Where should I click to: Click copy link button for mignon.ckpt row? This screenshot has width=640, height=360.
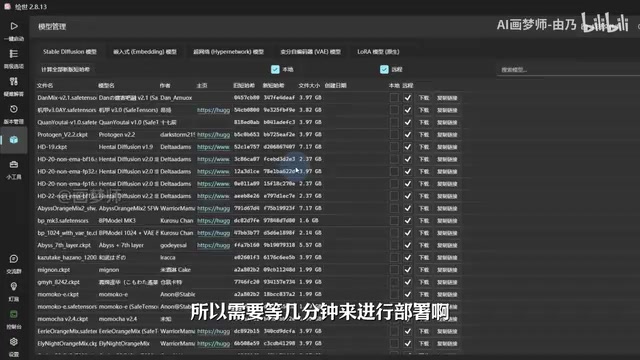[447, 270]
